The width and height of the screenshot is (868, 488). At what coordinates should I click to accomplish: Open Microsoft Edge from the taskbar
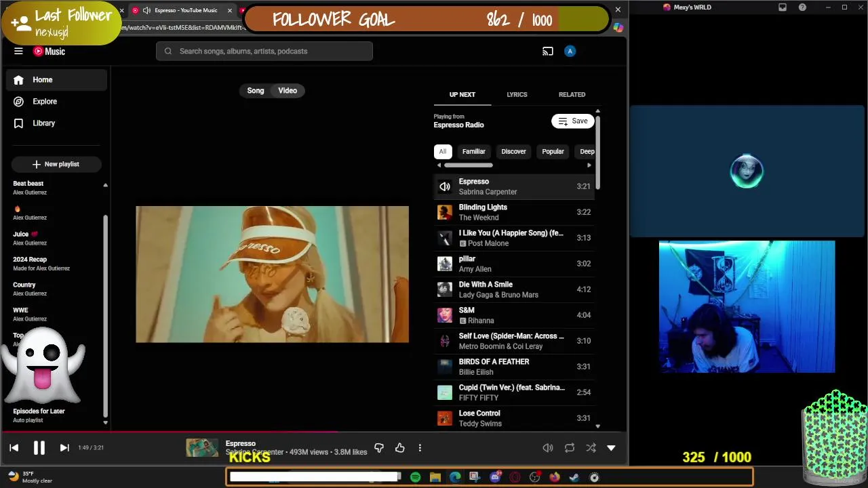[455, 477]
